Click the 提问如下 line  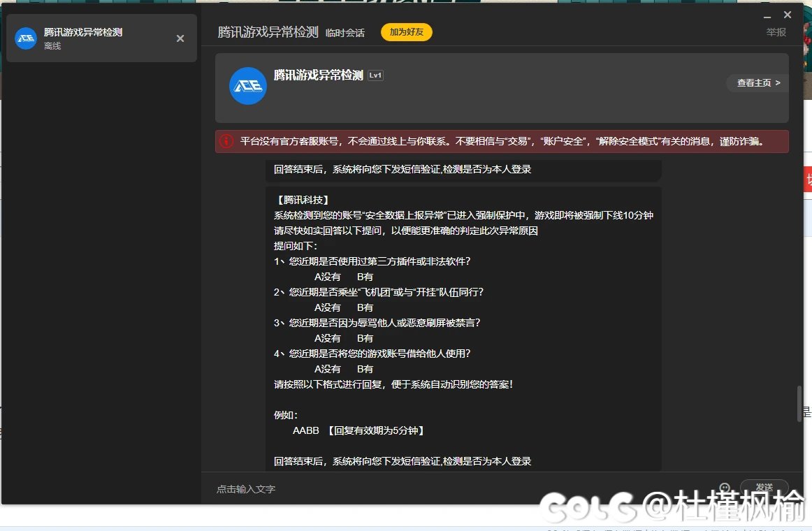(295, 246)
